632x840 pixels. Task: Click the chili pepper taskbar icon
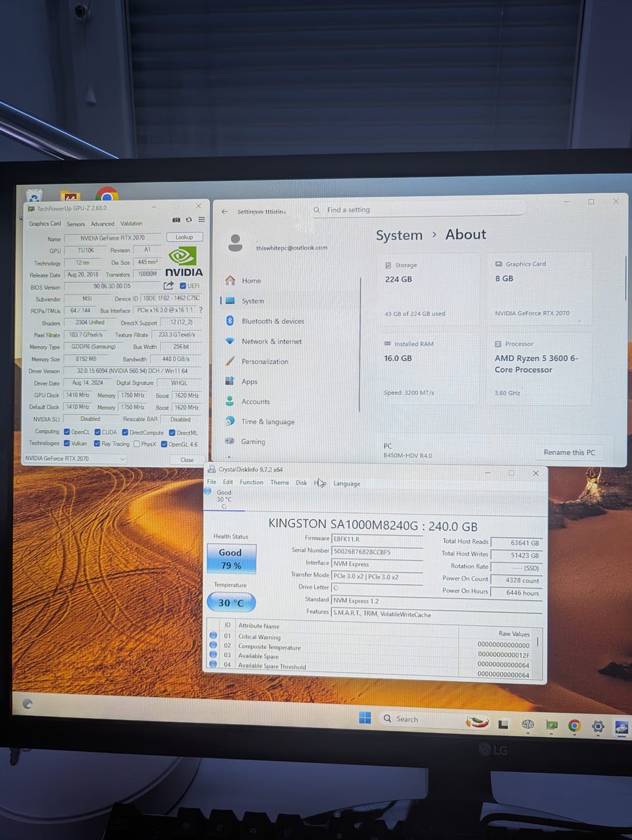pyautogui.click(x=477, y=722)
